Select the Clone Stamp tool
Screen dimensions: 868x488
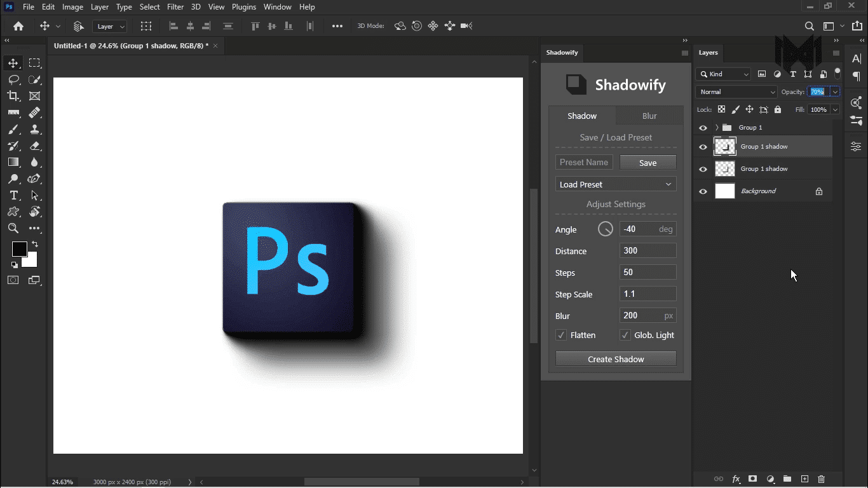34,129
